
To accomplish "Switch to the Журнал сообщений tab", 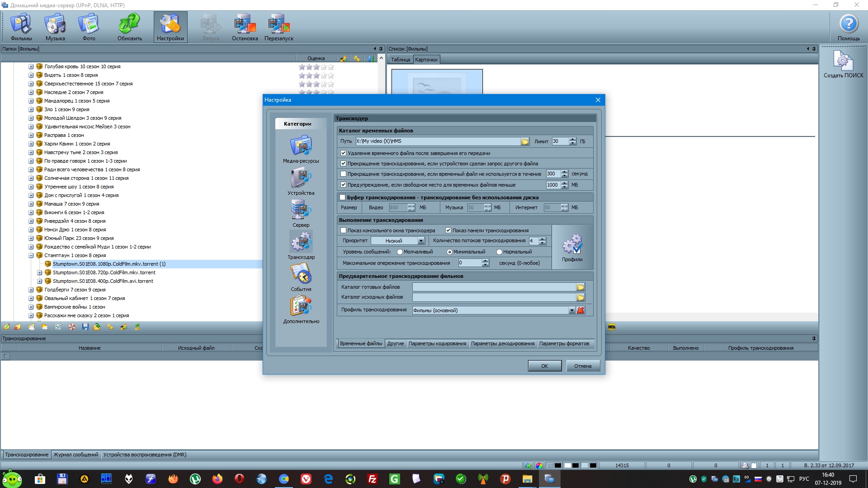I will pyautogui.click(x=75, y=455).
